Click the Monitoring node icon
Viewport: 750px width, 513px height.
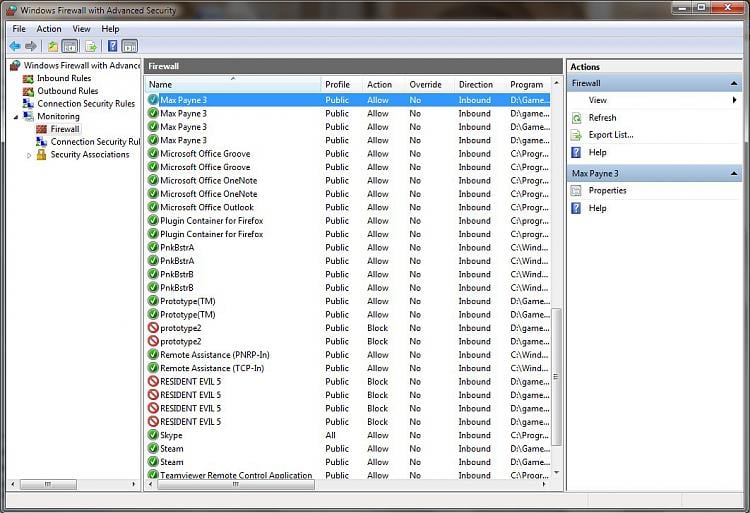[x=29, y=116]
